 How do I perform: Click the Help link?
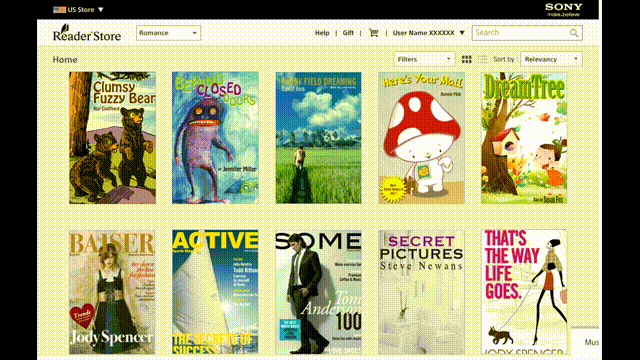click(322, 33)
